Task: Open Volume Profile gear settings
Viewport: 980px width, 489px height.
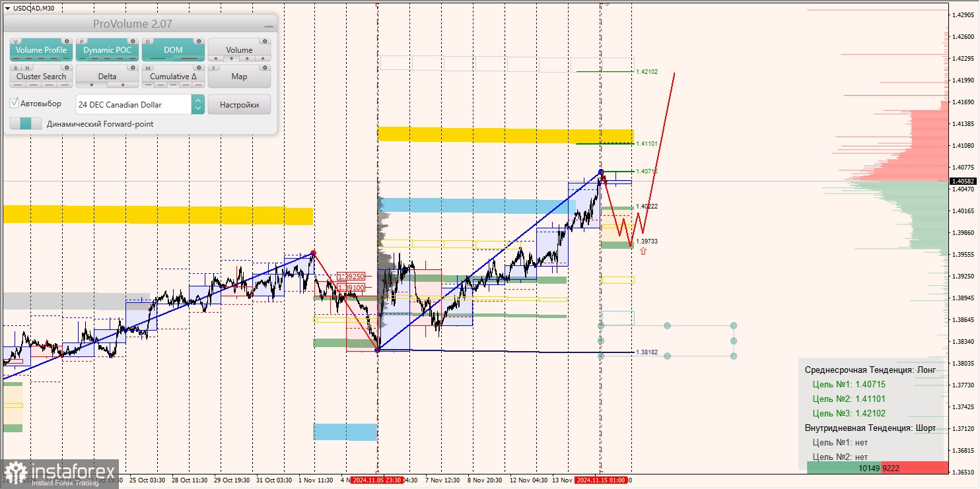Action: tap(66, 41)
